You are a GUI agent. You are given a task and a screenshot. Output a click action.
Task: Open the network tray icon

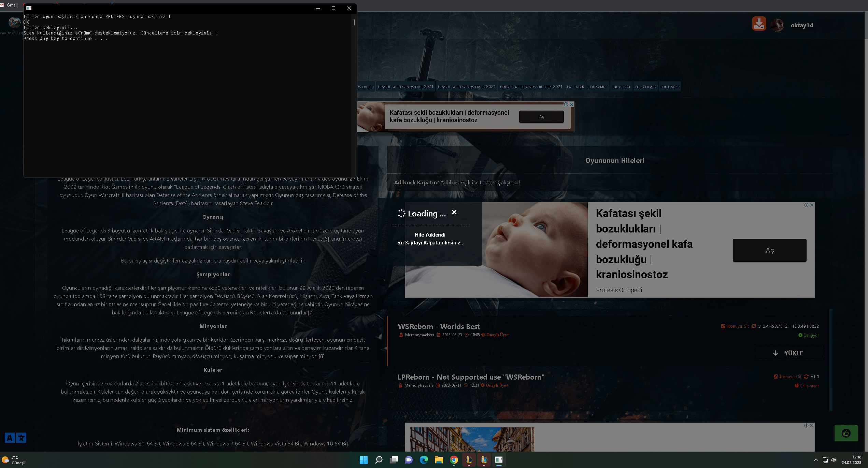coord(825,460)
